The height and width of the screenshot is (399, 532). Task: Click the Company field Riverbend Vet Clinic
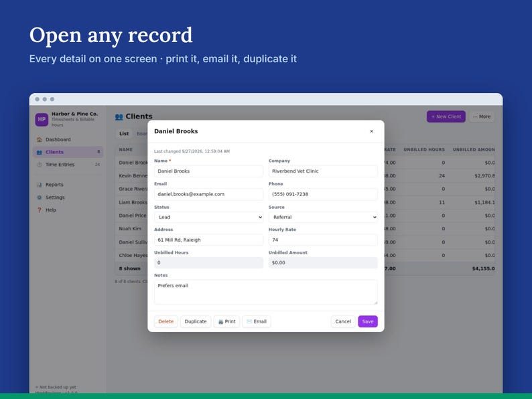[323, 171]
